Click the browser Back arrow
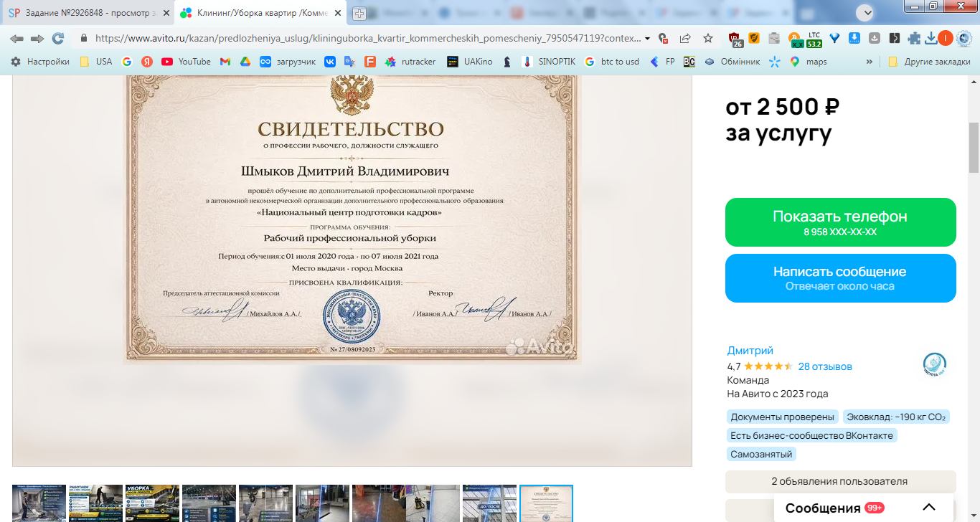The width and height of the screenshot is (980, 522). (x=16, y=38)
